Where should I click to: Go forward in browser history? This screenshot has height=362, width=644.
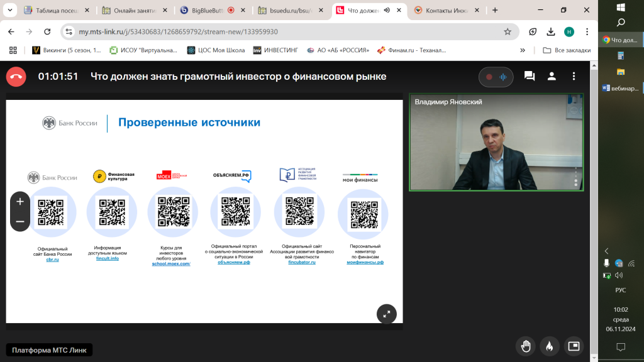pos(29,31)
